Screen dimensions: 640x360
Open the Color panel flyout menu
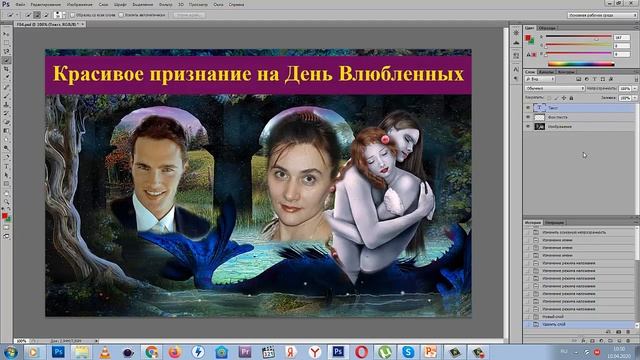tap(636, 28)
